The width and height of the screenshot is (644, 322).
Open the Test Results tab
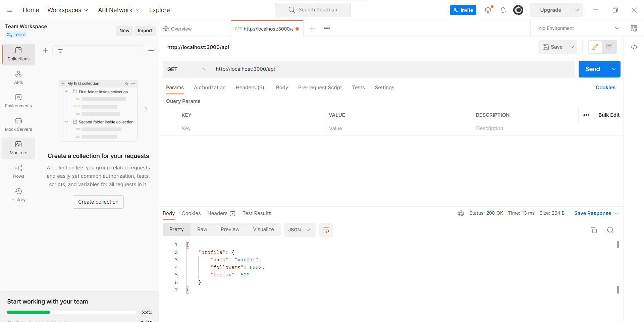tap(257, 213)
